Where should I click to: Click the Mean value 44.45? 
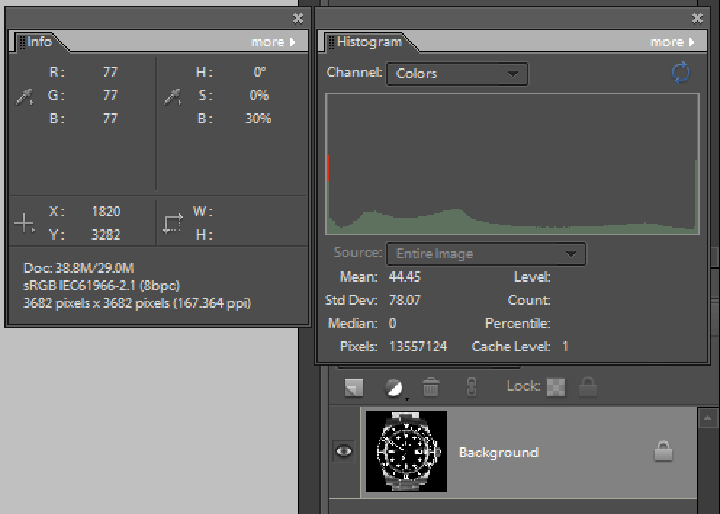[405, 277]
